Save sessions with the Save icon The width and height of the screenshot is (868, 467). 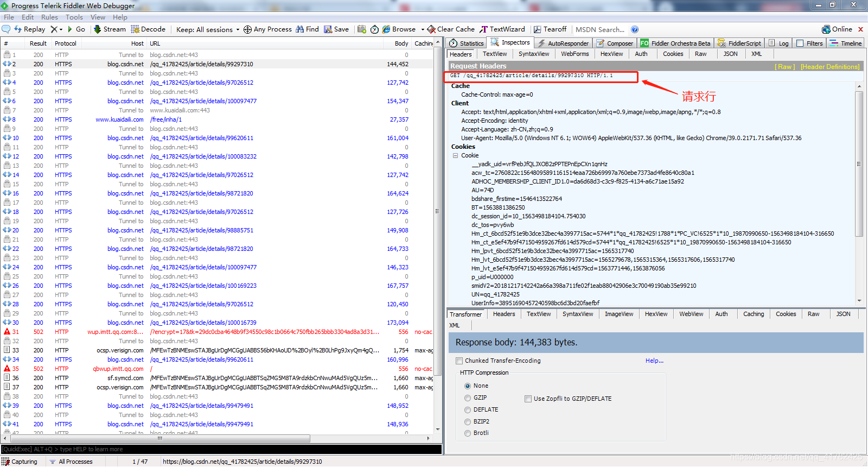coord(336,29)
